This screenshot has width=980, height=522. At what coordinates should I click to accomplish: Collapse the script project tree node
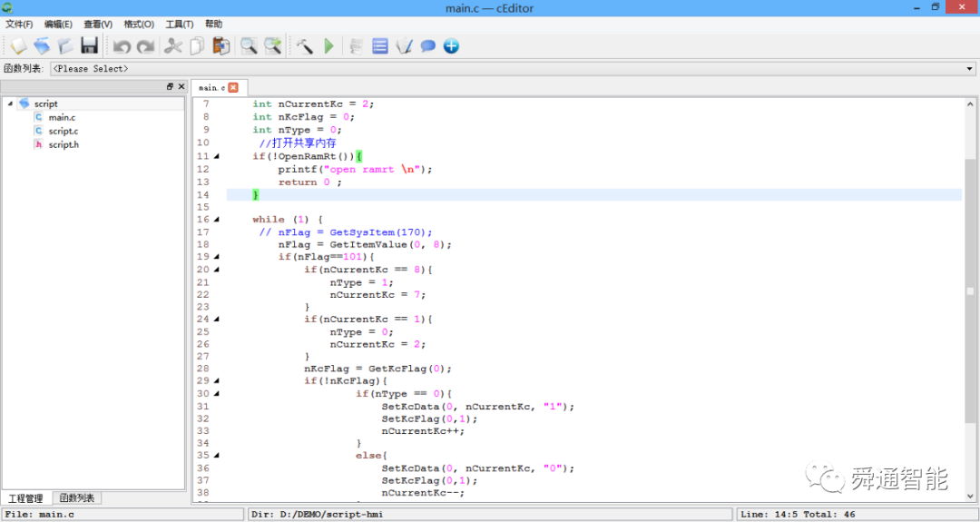10,103
